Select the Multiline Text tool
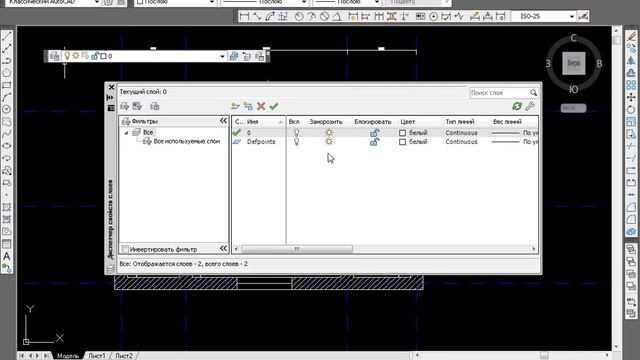The width and height of the screenshot is (640, 360). pyautogui.click(x=7, y=256)
